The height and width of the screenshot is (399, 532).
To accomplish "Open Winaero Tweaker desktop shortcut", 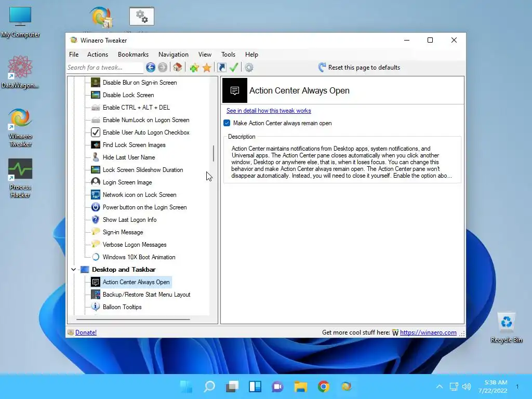I will 20,128.
